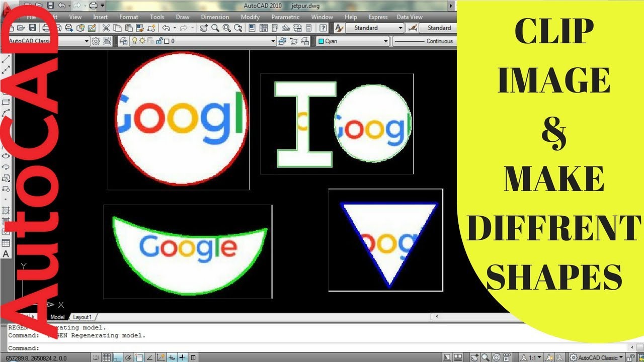
Task: Open status bar AutoCAD Classic workspace switcher
Action: tap(596, 357)
